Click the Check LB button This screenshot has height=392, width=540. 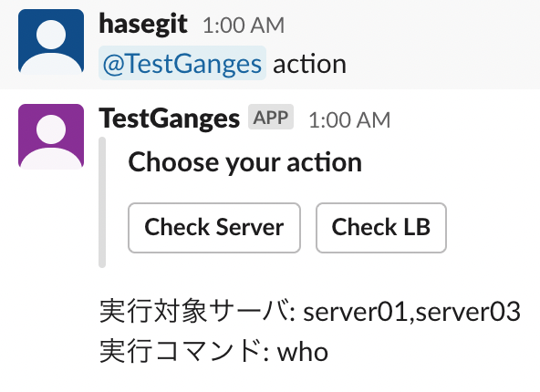coord(381,228)
